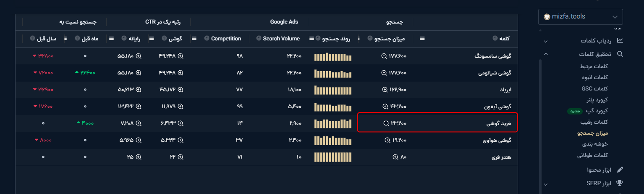644x194 pixels.
Task: Expand ابزار SERP section chevron
Action: pos(545,184)
